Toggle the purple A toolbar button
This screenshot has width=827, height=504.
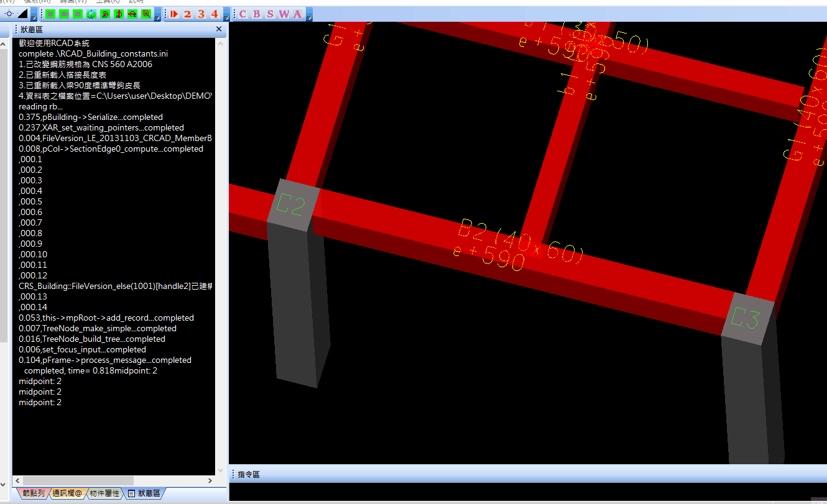pos(297,14)
